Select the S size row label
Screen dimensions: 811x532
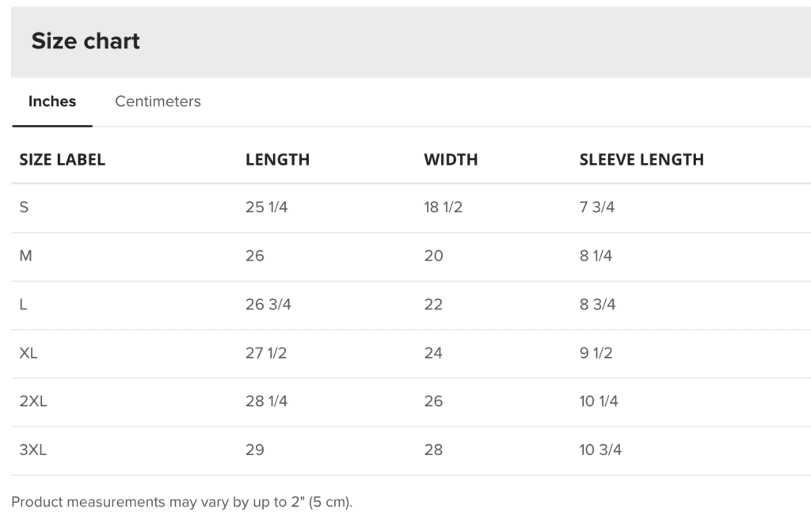pyautogui.click(x=24, y=207)
